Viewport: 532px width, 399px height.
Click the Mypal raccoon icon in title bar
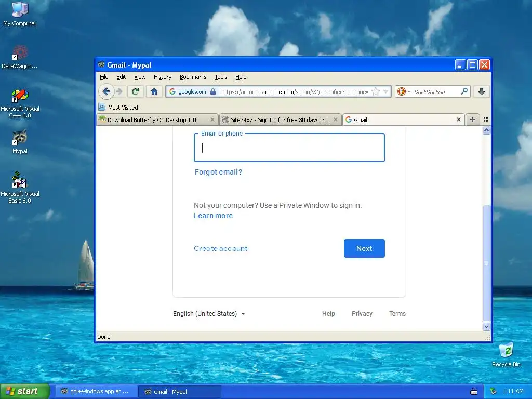click(101, 64)
